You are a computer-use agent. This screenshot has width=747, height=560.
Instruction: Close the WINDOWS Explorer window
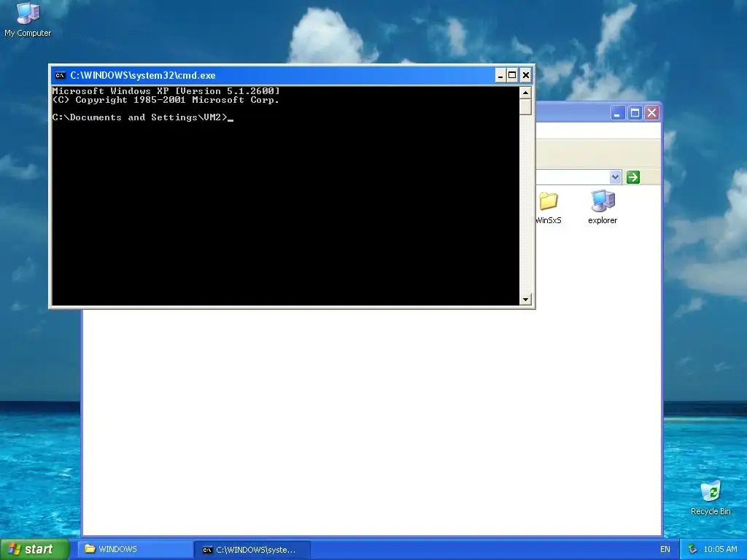click(x=651, y=113)
